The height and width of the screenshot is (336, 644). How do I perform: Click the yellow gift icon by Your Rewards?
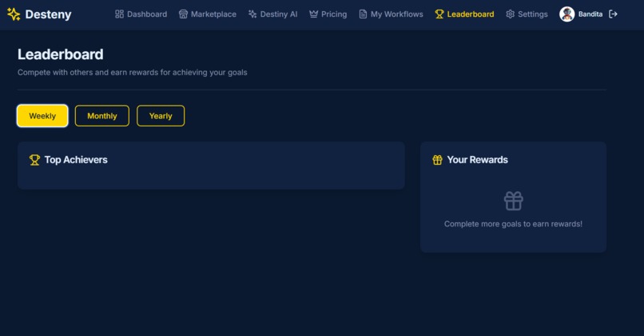coord(437,160)
